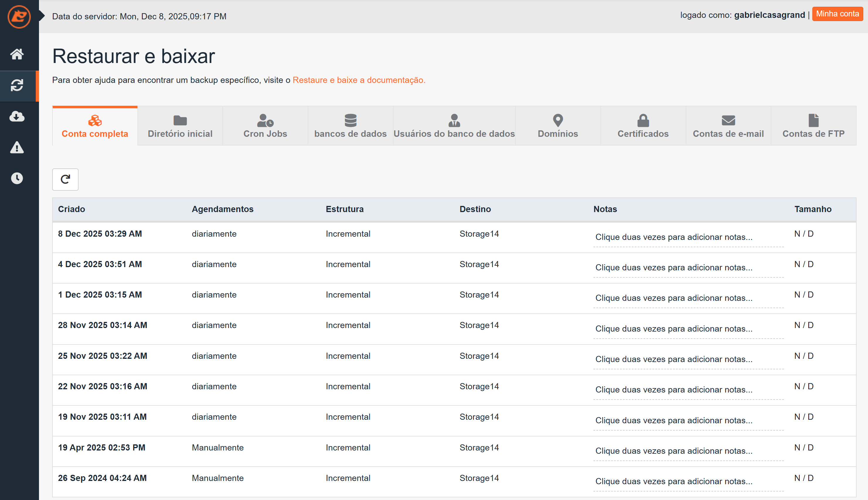868x500 pixels.
Task: Open the Home sidebar icon
Action: coord(17,54)
